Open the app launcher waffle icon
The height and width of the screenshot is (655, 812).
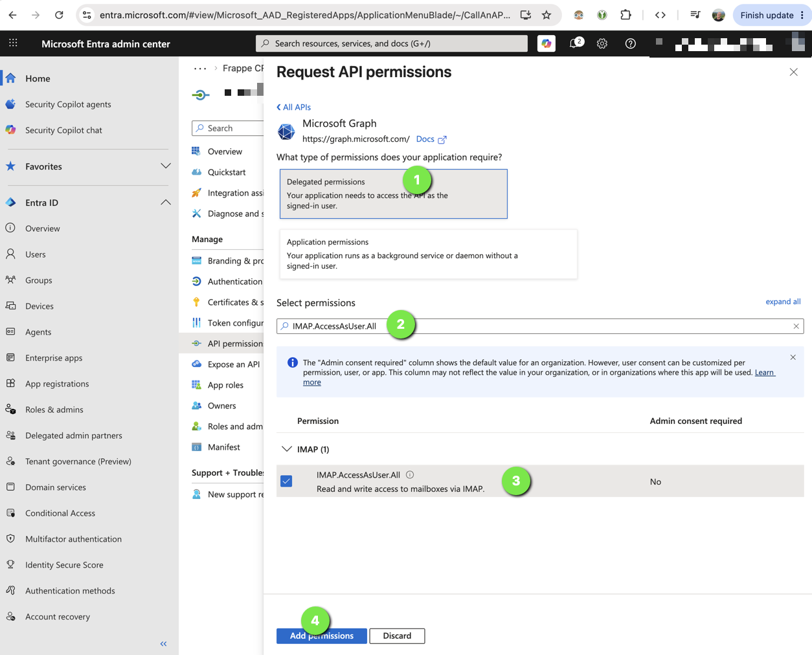pos(13,43)
